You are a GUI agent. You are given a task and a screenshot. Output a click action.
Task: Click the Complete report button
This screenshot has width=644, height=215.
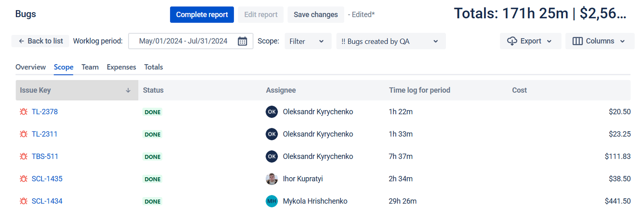[202, 15]
